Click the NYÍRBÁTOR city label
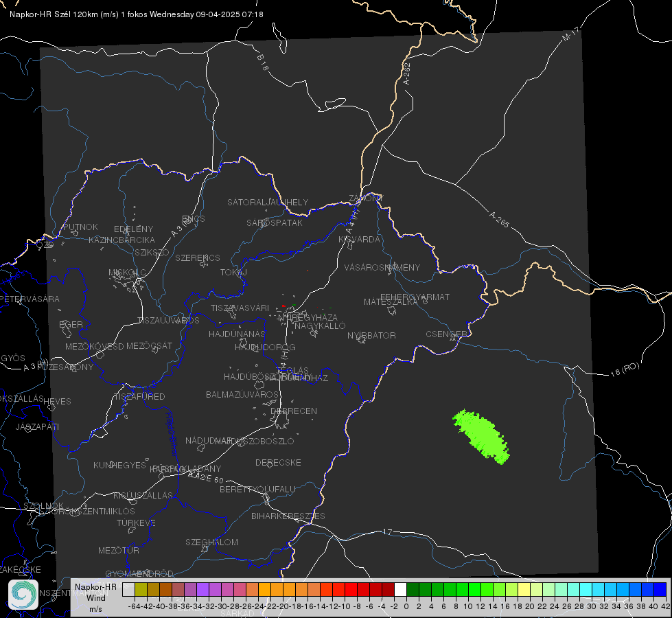Viewport: 672px width, 618px height. click(x=371, y=335)
